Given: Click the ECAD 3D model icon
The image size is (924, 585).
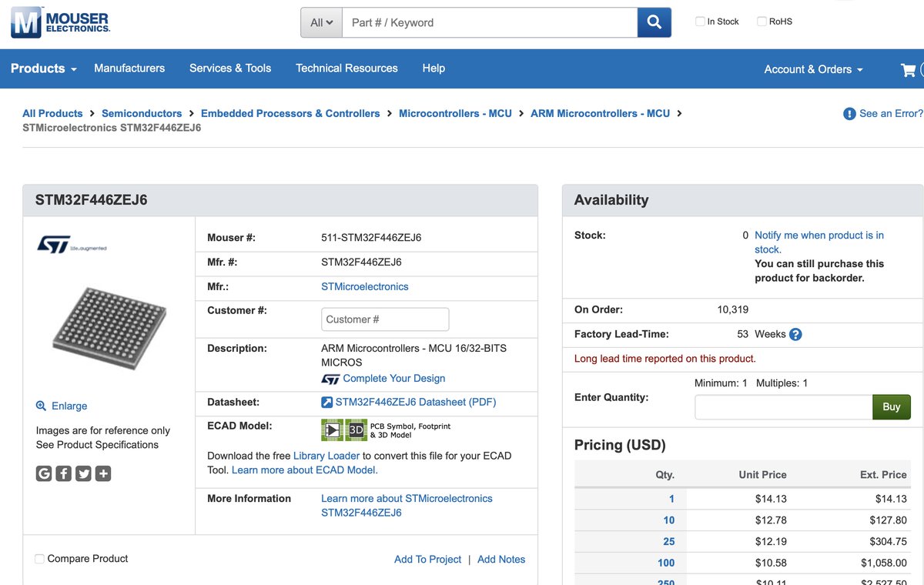Looking at the screenshot, I should point(356,430).
